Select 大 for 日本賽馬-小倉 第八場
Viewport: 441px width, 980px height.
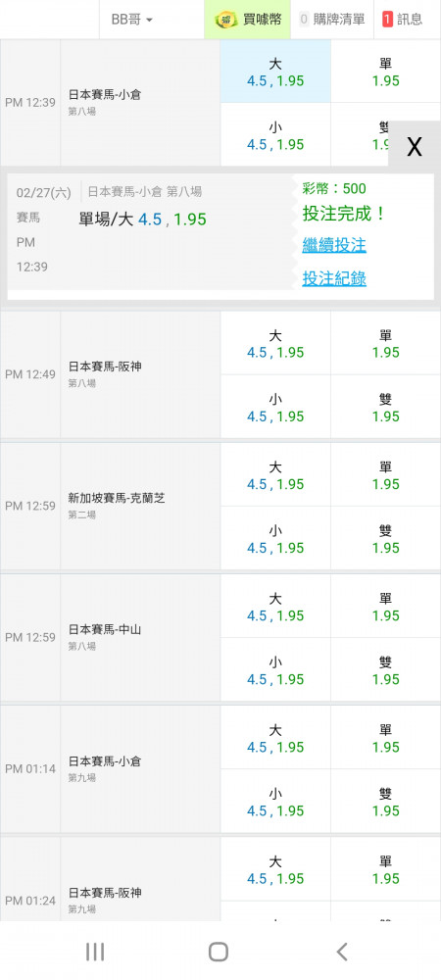coord(275,72)
